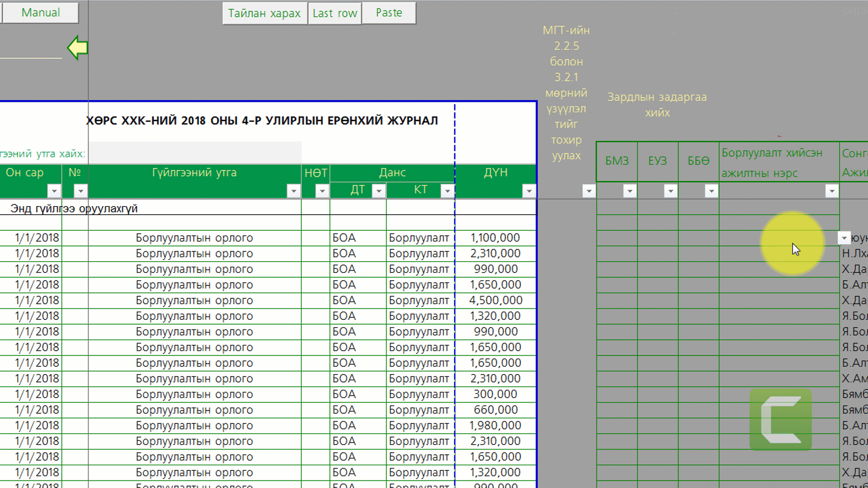Open Борлуулалт хийсэн ажилтны нэрс filter dropdown

pyautogui.click(x=831, y=191)
